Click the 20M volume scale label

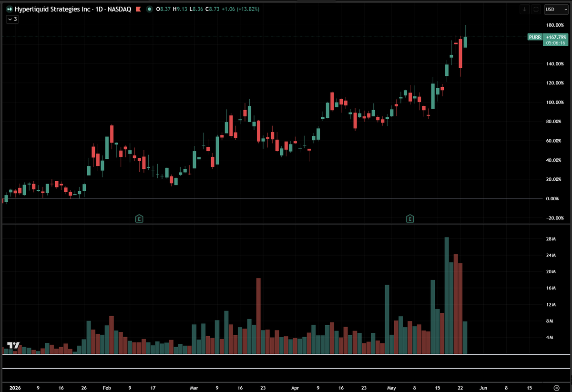pos(551,272)
